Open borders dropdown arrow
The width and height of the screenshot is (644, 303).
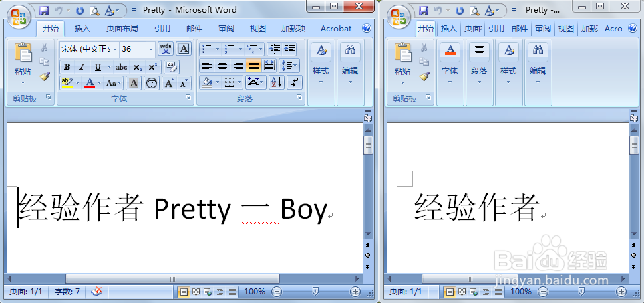(240, 82)
